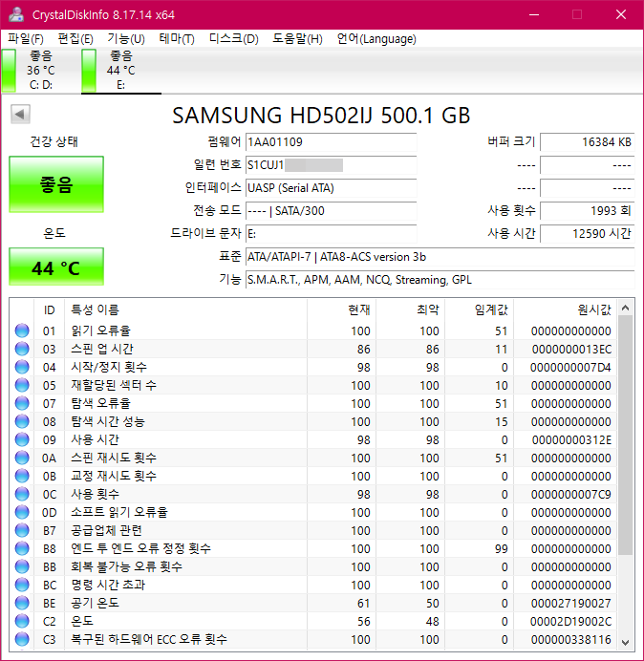Click raw value 0000000007C9
The height and width of the screenshot is (661, 644).
pos(571,494)
